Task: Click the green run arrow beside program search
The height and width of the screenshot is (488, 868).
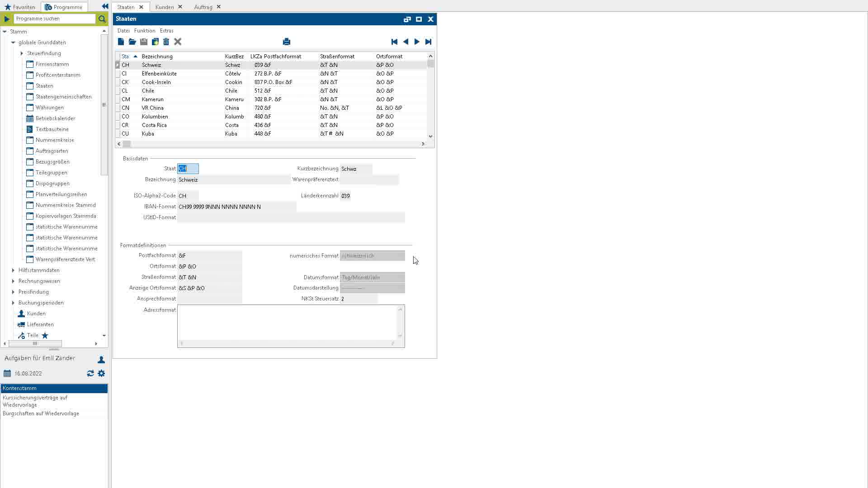Action: click(x=7, y=19)
